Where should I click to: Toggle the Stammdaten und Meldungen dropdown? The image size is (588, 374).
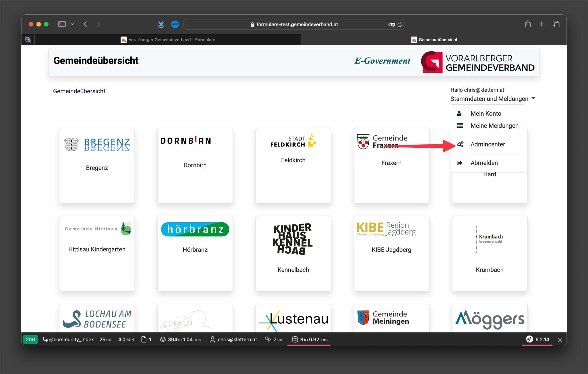[x=492, y=99]
